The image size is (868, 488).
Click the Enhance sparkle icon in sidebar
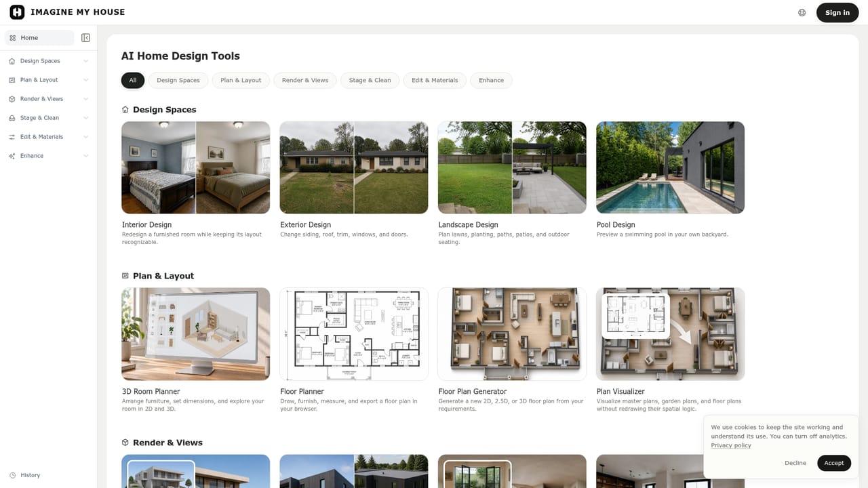12,156
